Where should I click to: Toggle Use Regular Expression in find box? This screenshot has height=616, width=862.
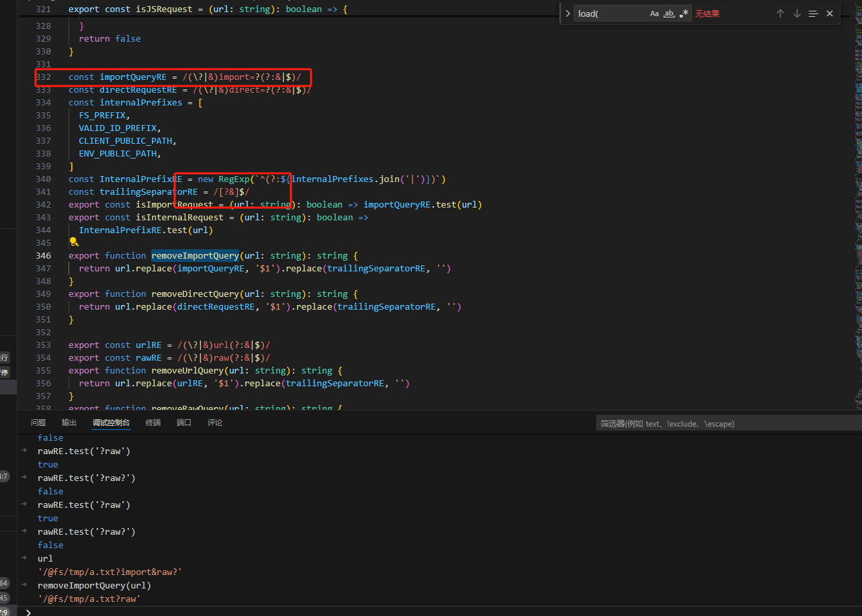pyautogui.click(x=684, y=13)
